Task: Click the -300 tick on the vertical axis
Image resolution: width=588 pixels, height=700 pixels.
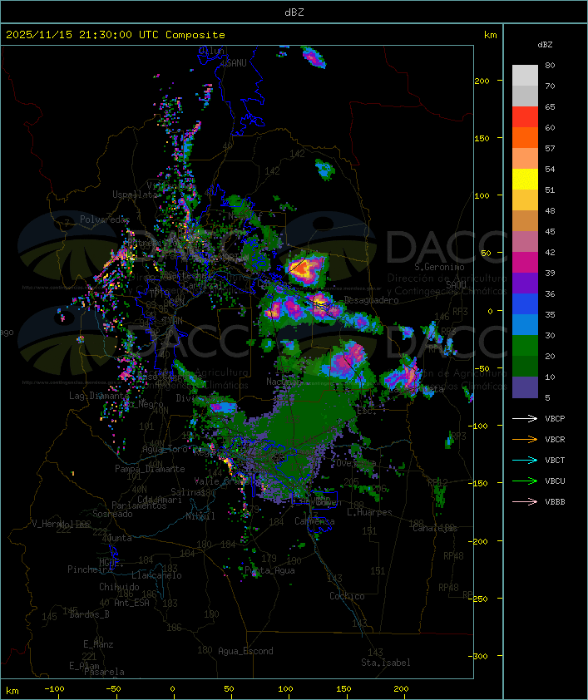Action: [x=478, y=656]
